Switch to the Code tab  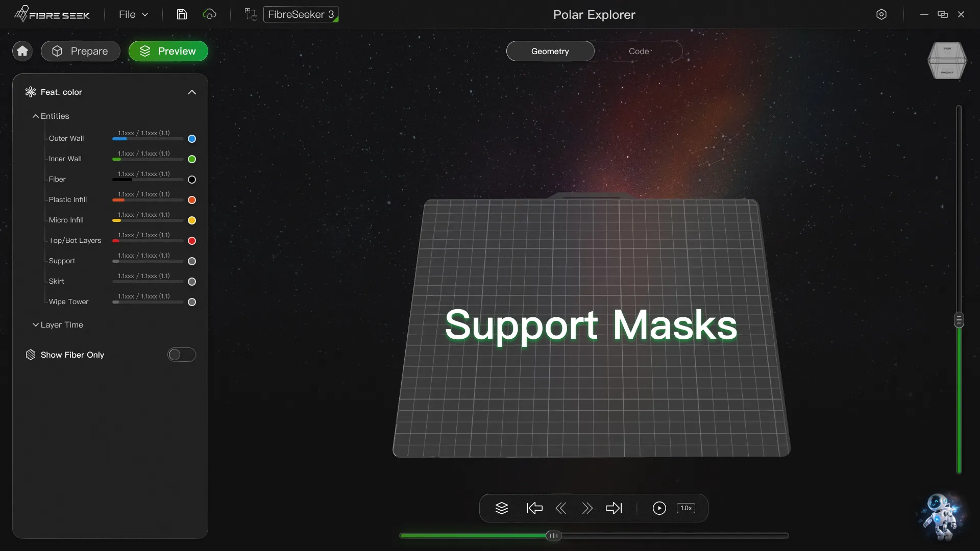[639, 51]
